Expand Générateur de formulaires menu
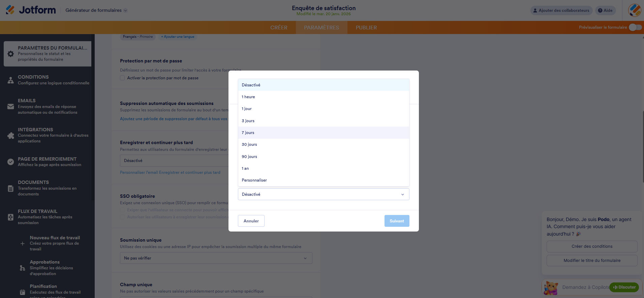Viewport: 644px width, 298px height. coord(96,10)
